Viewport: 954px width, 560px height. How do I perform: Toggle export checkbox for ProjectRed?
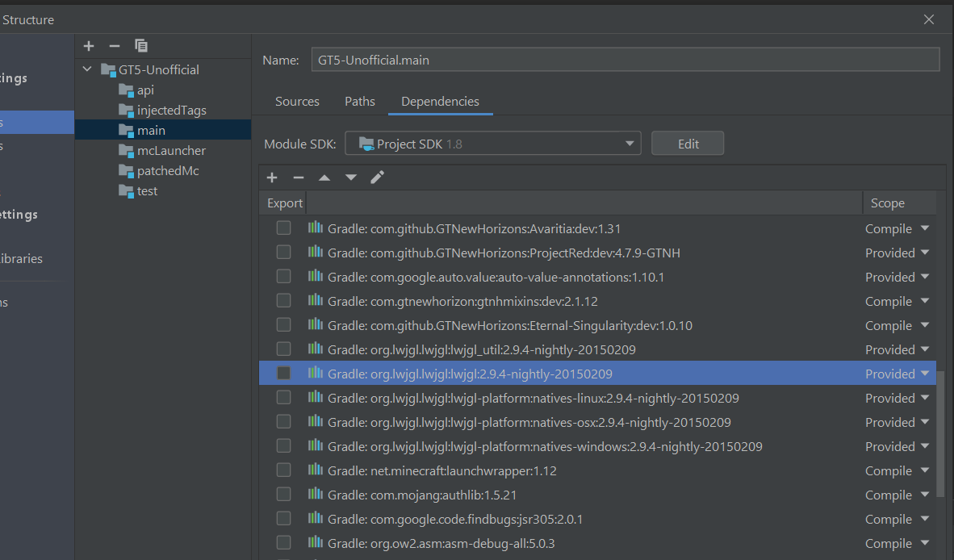pyautogui.click(x=283, y=253)
